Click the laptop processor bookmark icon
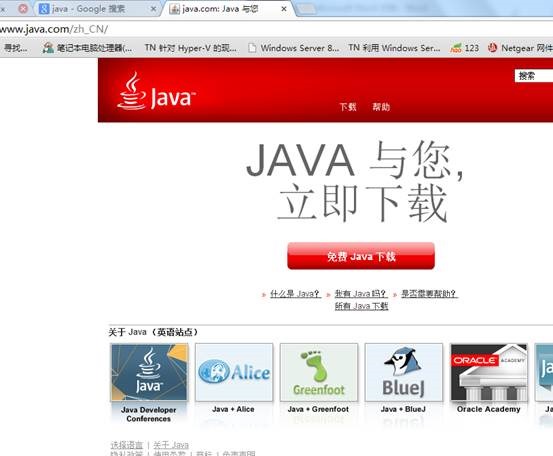The width and height of the screenshot is (553, 456). tap(48, 48)
